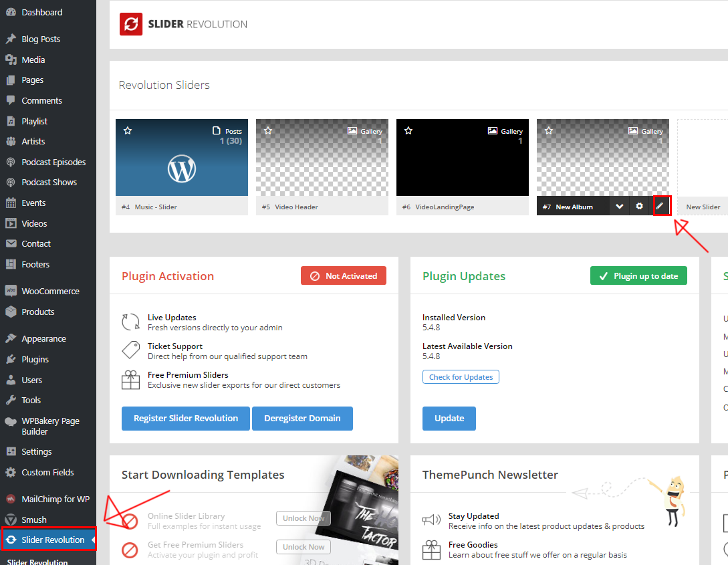Open Dashboard in the admin sidebar
Viewport: 728px width, 565px height.
[42, 13]
